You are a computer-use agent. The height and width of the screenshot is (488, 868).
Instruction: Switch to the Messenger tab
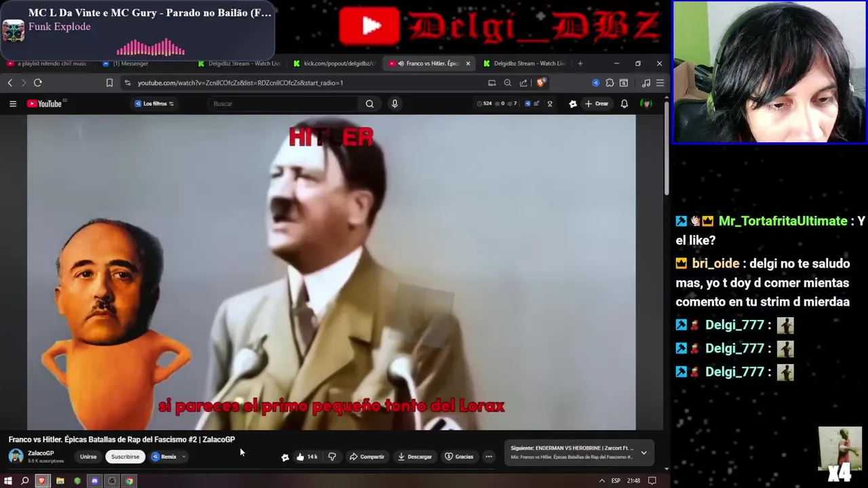[130, 64]
